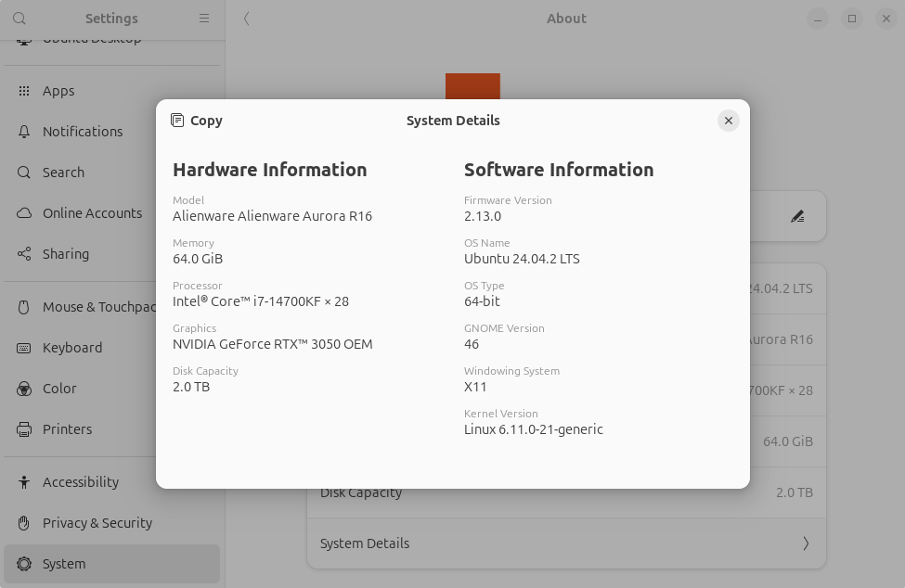The height and width of the screenshot is (588, 905).
Task: Click the Hardware Information heading
Action: [269, 170]
